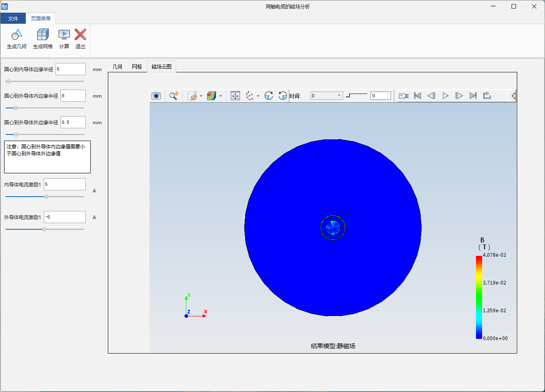The width and height of the screenshot is (545, 392).
Task: Step forward one frame
Action: pos(459,96)
